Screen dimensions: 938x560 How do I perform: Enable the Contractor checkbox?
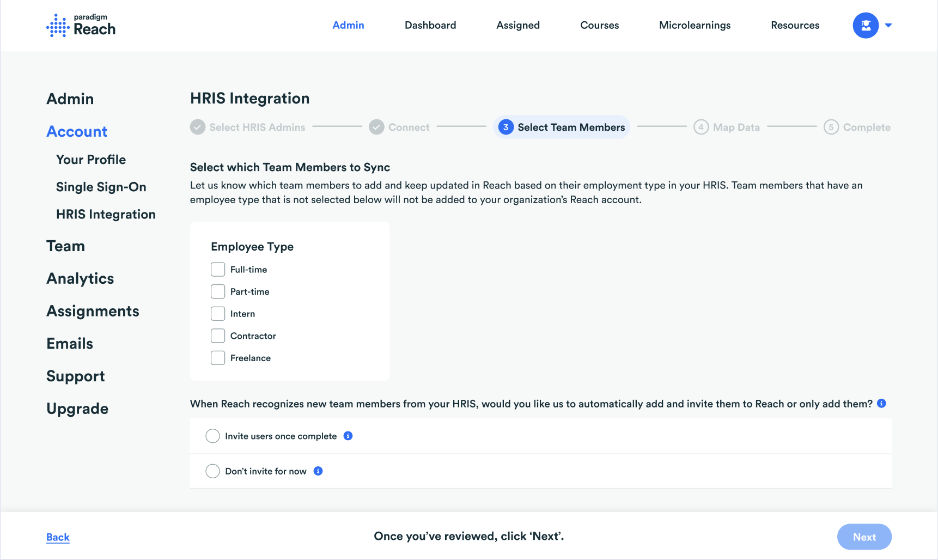(x=218, y=336)
